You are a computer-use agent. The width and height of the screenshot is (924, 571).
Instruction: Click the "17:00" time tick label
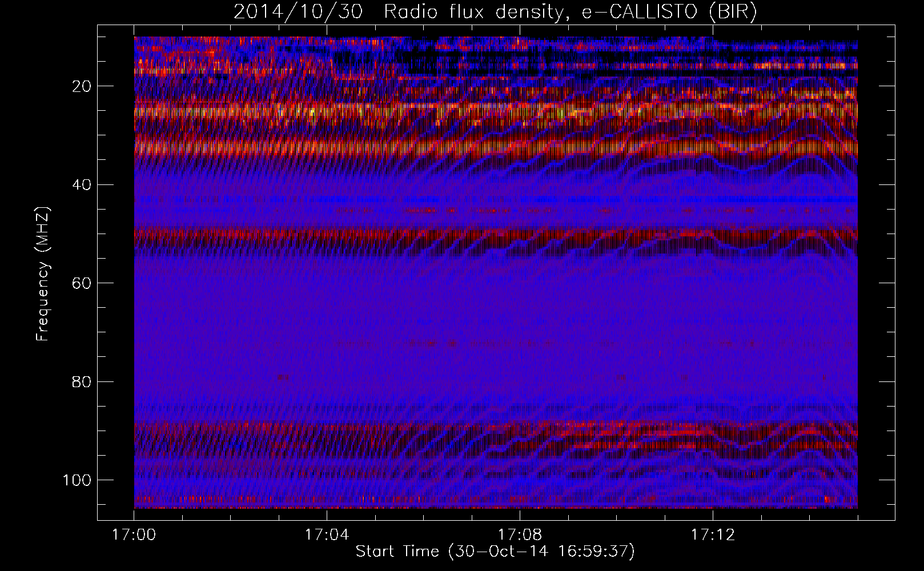click(134, 535)
